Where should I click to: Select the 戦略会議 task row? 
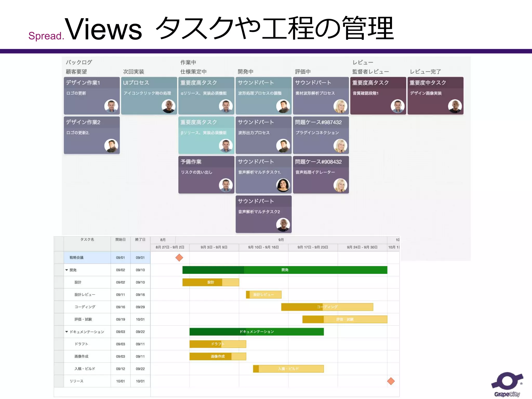click(107, 257)
